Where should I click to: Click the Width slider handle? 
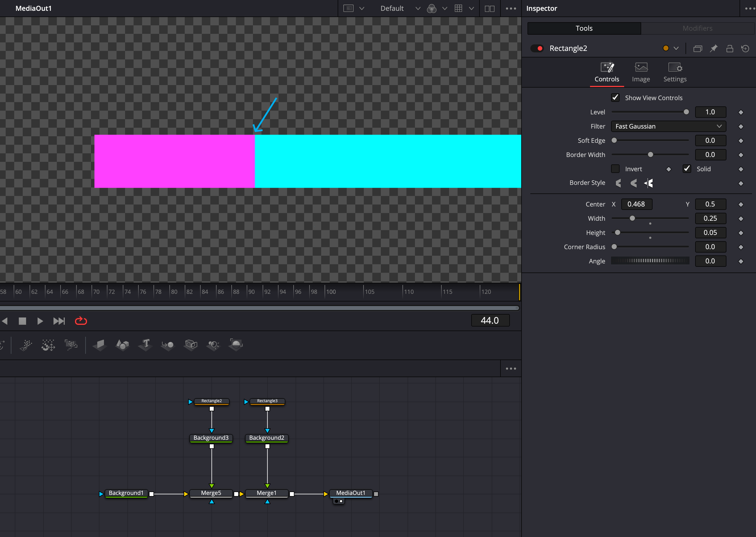point(632,218)
